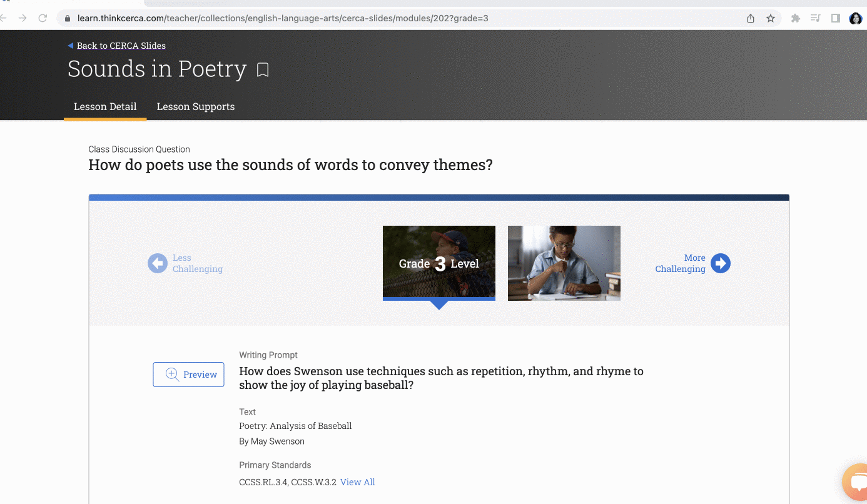Reload the page
867x504 pixels.
43,18
